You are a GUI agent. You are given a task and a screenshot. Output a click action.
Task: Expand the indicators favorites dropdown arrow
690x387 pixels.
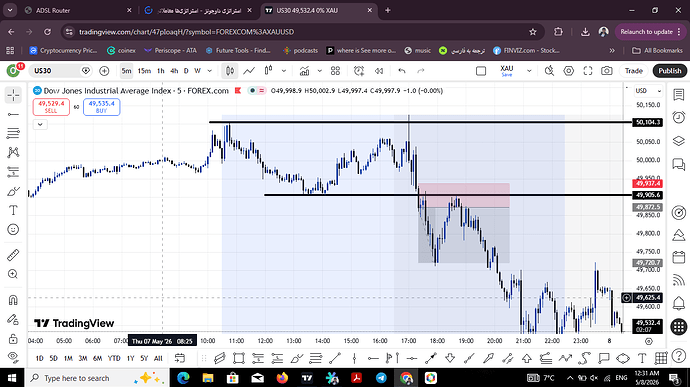[319, 71]
